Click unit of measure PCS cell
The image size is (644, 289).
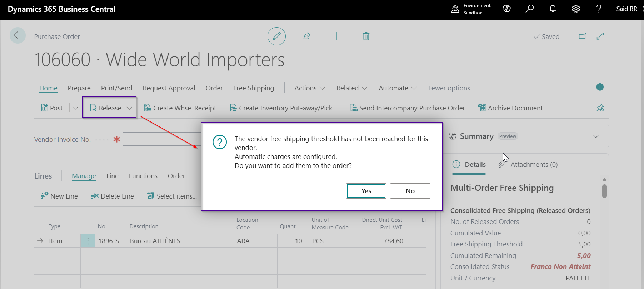pyautogui.click(x=333, y=241)
